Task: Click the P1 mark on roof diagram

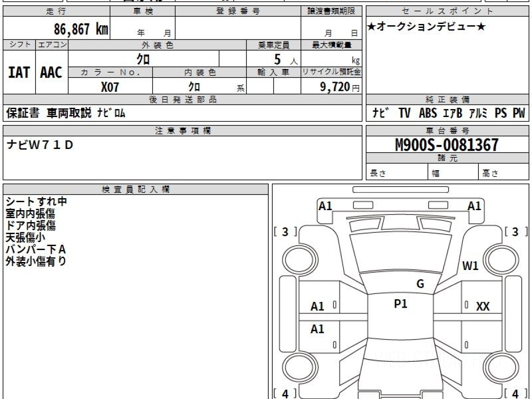Action: coord(400,304)
